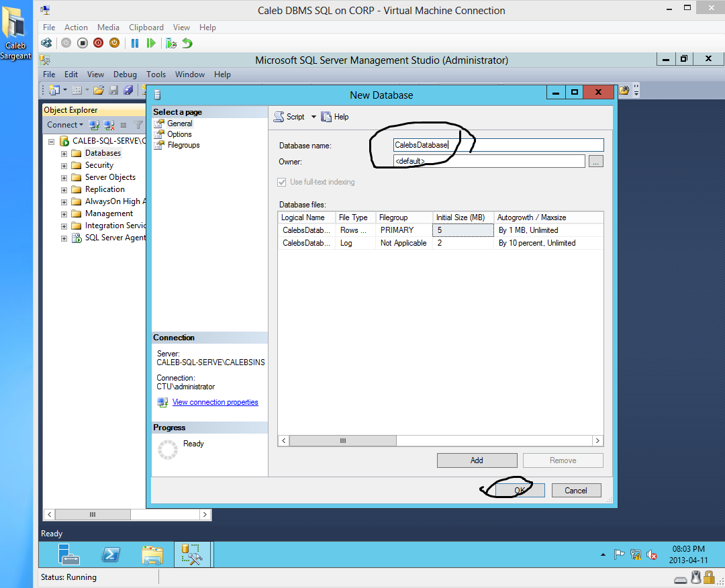Viewport: 725px width, 588px height.
Task: Click the muted speaker tray icon
Action: pos(652,554)
